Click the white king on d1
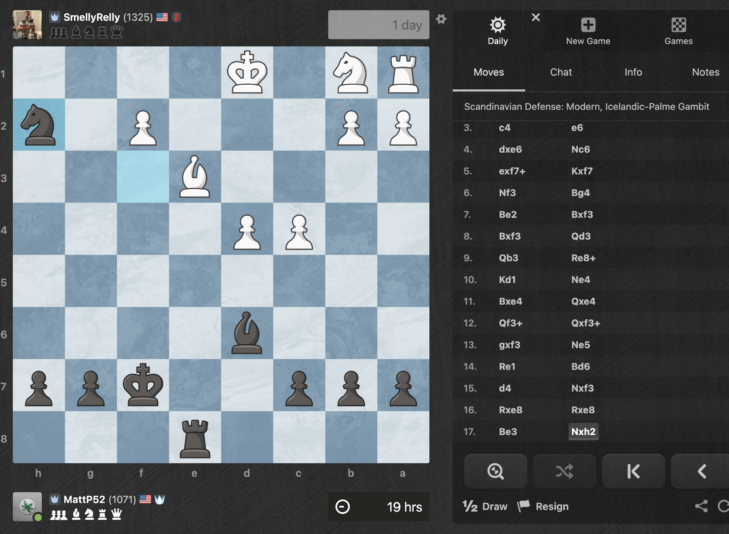This screenshot has height=534, width=729. point(247,73)
